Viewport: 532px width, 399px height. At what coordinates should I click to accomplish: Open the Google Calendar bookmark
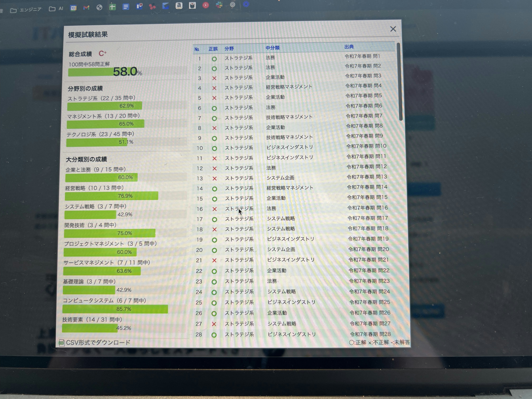(x=73, y=8)
